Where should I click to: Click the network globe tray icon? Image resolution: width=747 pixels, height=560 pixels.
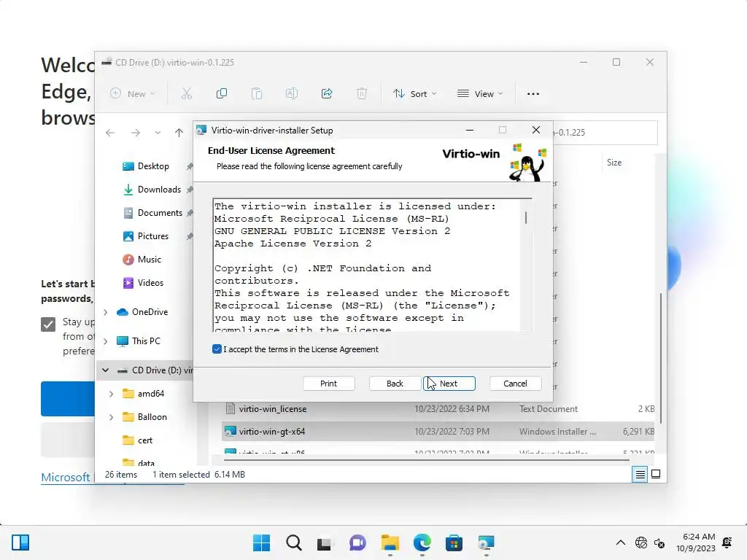coord(641,542)
